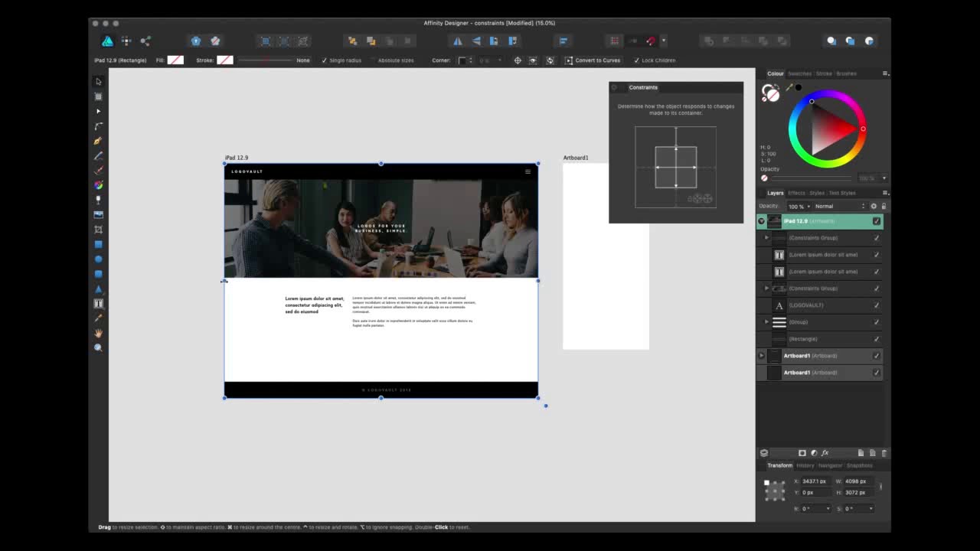Viewport: 980px width, 551px height.
Task: Open the snapping options dropdown arrow
Action: point(663,41)
